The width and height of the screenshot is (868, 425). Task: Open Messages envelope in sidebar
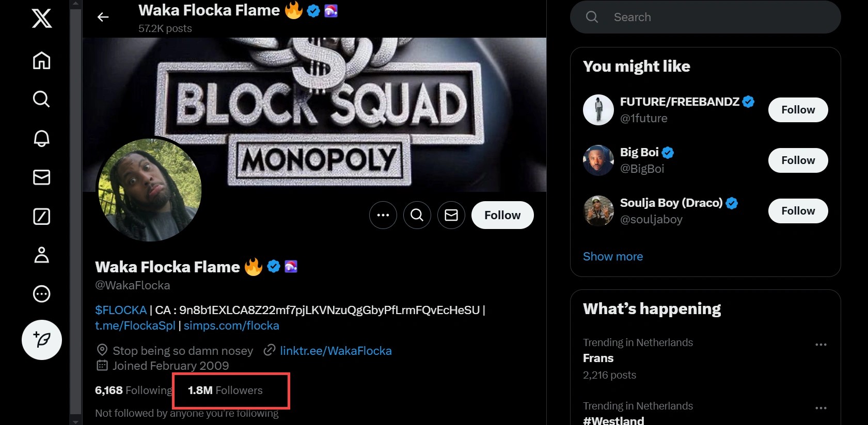click(42, 177)
